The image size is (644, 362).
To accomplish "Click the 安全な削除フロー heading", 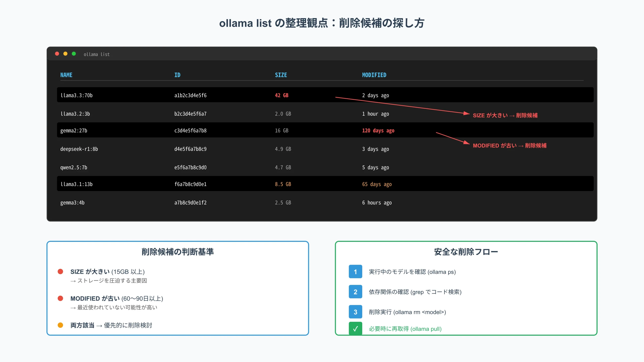I will tap(466, 252).
